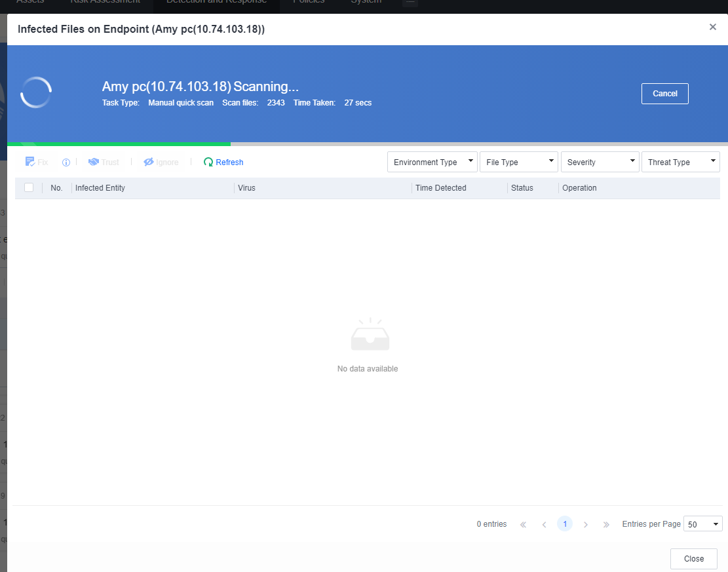Click the Refresh icon
728x572 pixels.
[208, 162]
